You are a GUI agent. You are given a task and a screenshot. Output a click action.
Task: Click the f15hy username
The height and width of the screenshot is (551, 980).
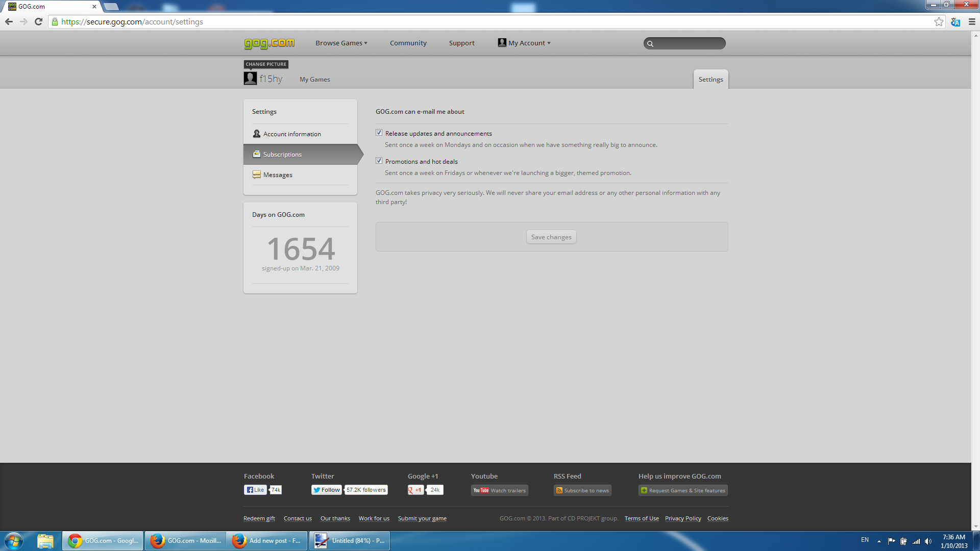pos(271,79)
